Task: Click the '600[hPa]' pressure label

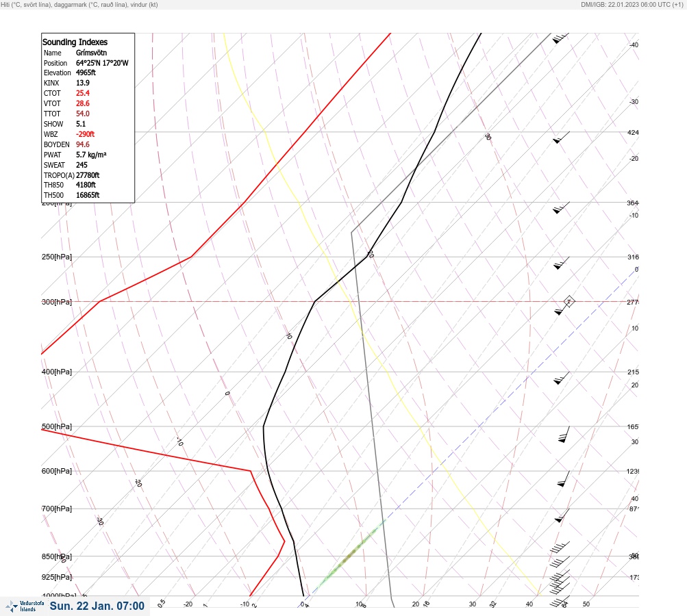Action: click(57, 471)
